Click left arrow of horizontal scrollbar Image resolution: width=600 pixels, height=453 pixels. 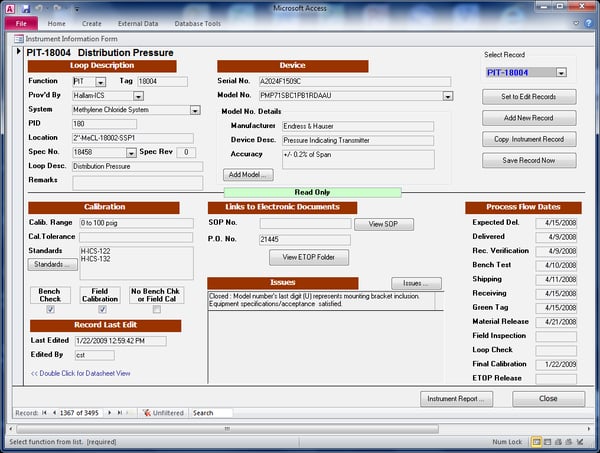pyautogui.click(x=11, y=429)
